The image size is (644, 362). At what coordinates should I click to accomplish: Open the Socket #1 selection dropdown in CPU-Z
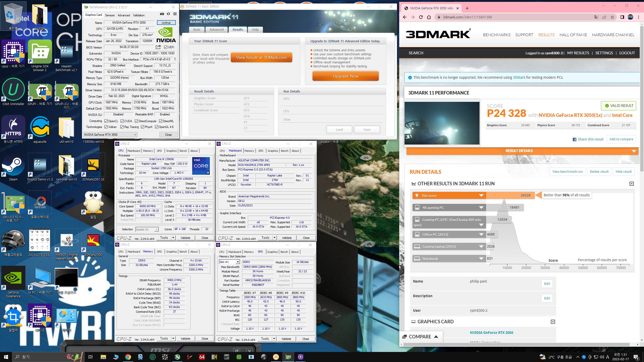147,229
